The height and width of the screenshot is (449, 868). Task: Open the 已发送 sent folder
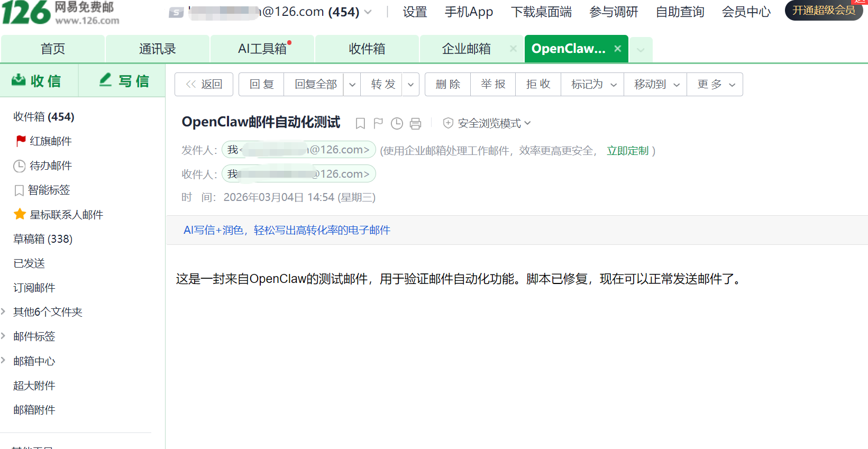pyautogui.click(x=29, y=263)
